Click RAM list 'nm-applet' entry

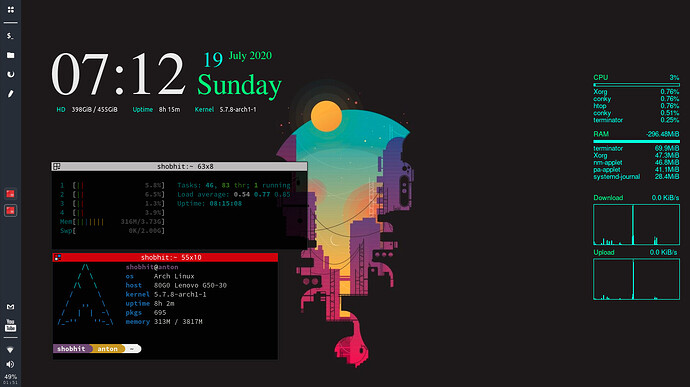636,162
